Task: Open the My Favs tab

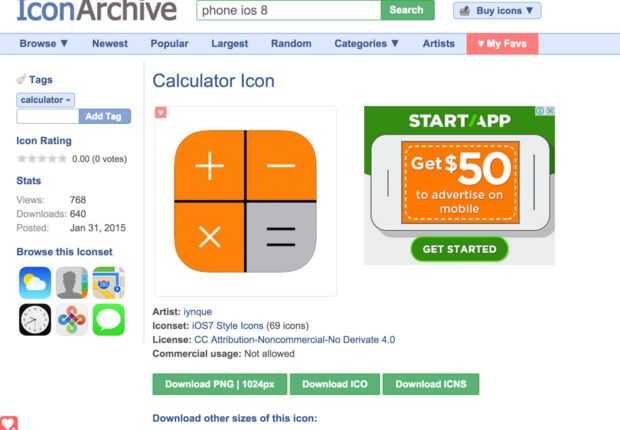Action: (x=502, y=44)
